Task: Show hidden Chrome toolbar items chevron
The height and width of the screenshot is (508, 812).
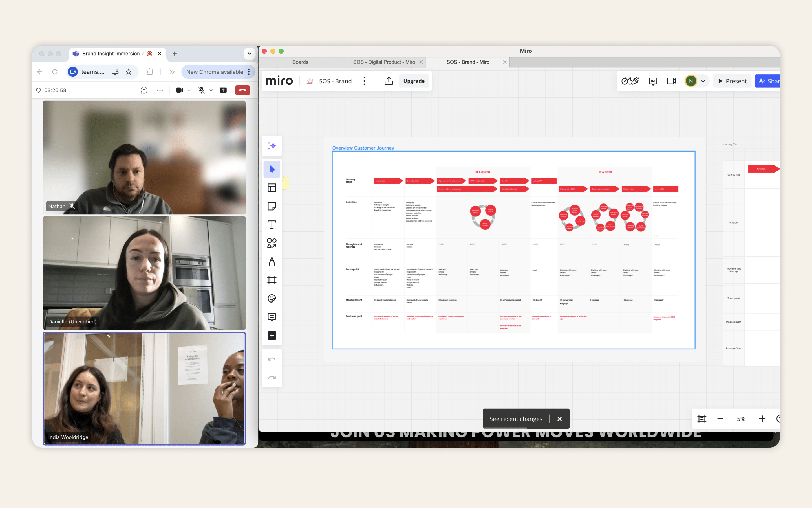Action: click(172, 72)
